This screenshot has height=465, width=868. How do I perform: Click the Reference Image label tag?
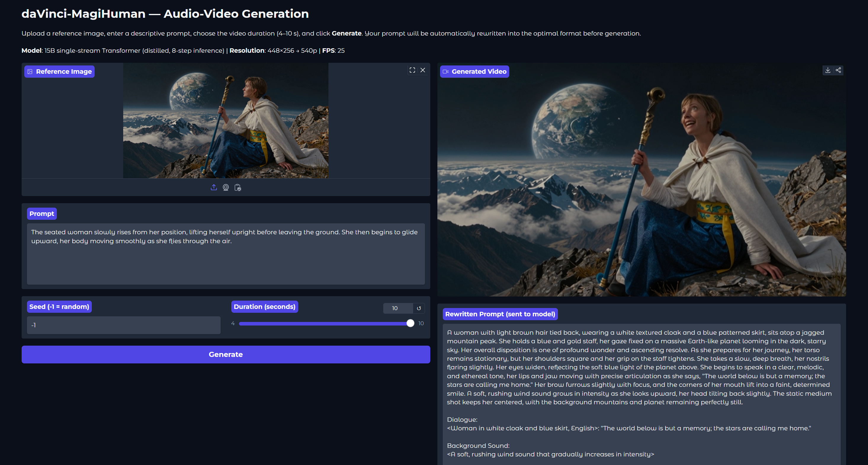[x=60, y=71]
